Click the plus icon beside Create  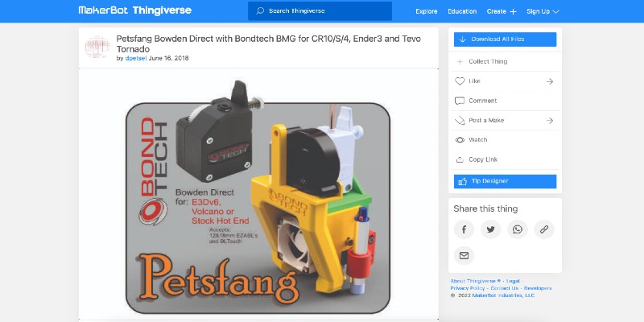[513, 12]
